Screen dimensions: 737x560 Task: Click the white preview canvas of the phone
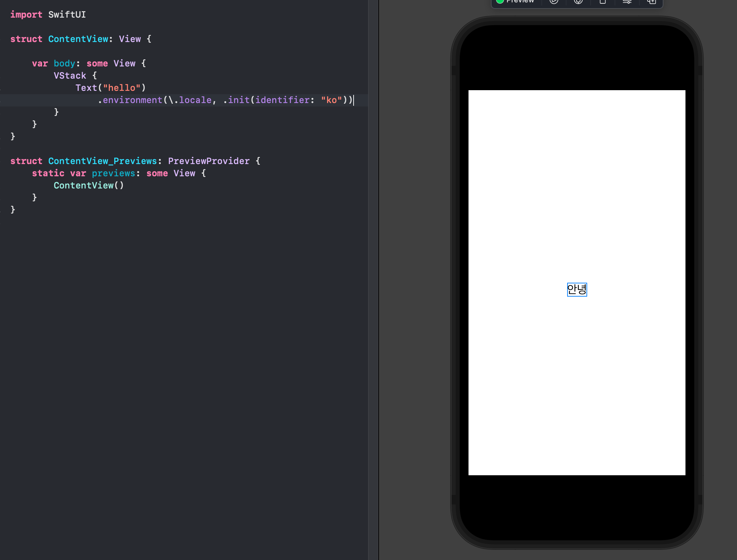click(576, 186)
